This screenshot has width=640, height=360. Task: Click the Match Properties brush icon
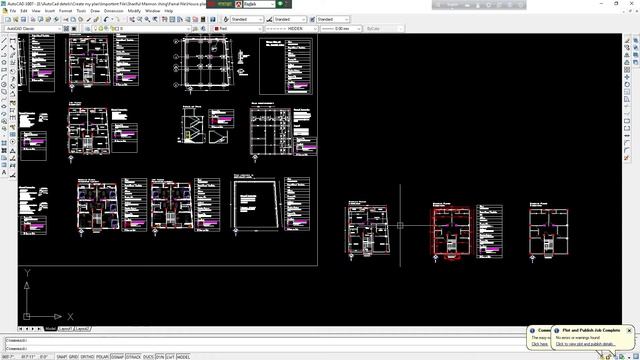click(x=96, y=19)
